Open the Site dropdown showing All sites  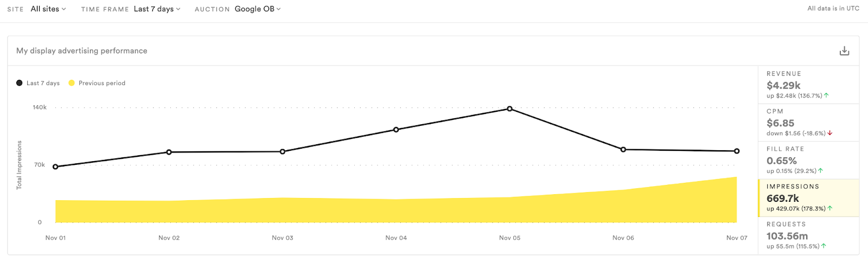(x=48, y=9)
